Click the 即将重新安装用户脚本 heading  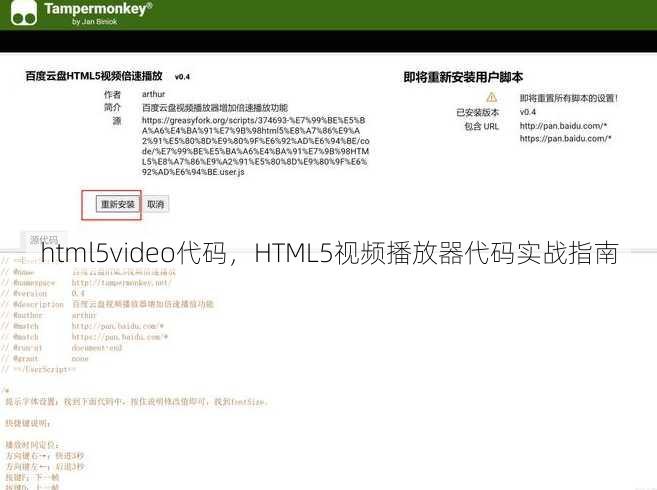[463, 77]
